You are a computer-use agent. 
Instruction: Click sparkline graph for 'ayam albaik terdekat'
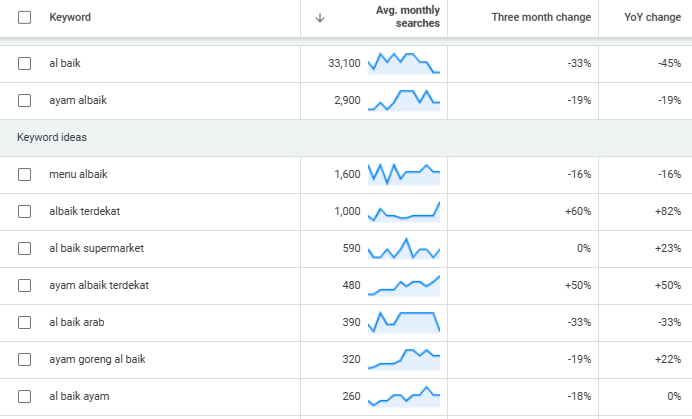tap(404, 285)
